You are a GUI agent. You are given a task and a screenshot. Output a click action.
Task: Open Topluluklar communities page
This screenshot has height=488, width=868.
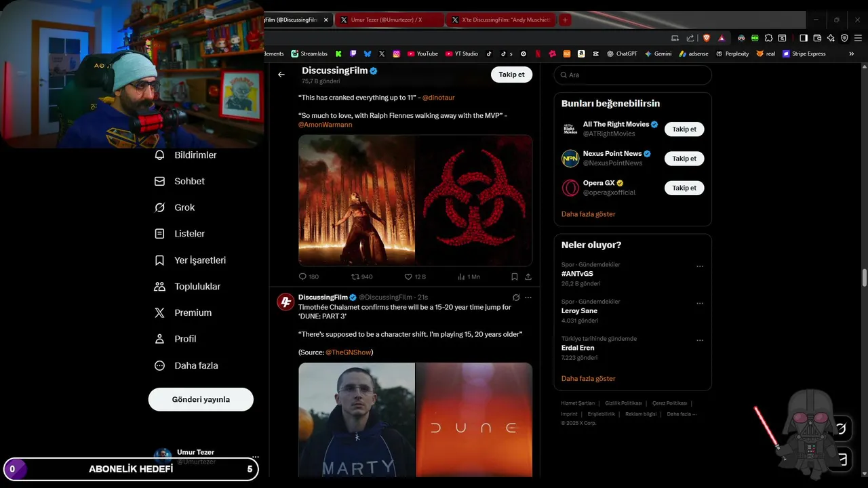(x=188, y=287)
